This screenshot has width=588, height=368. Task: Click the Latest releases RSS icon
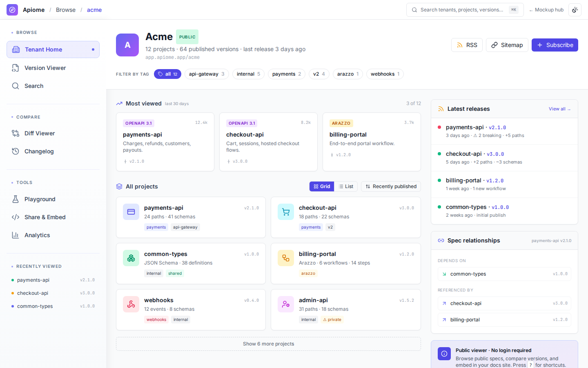(x=441, y=109)
